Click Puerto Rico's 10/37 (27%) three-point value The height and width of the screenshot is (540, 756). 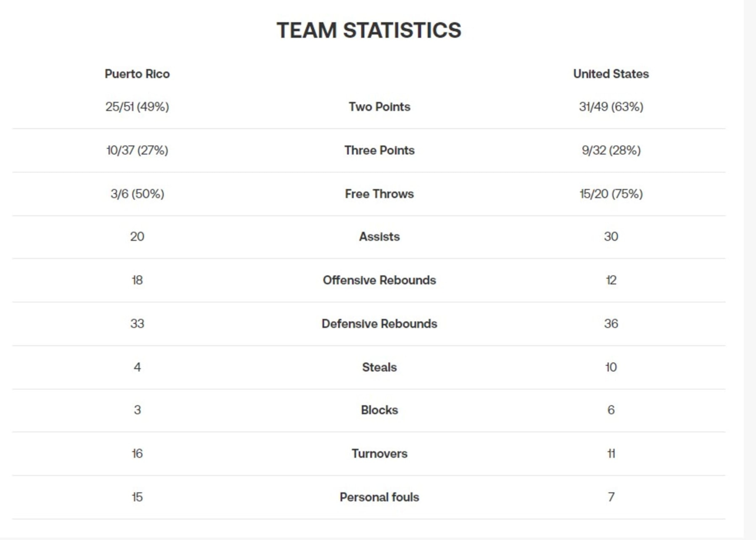pyautogui.click(x=137, y=150)
